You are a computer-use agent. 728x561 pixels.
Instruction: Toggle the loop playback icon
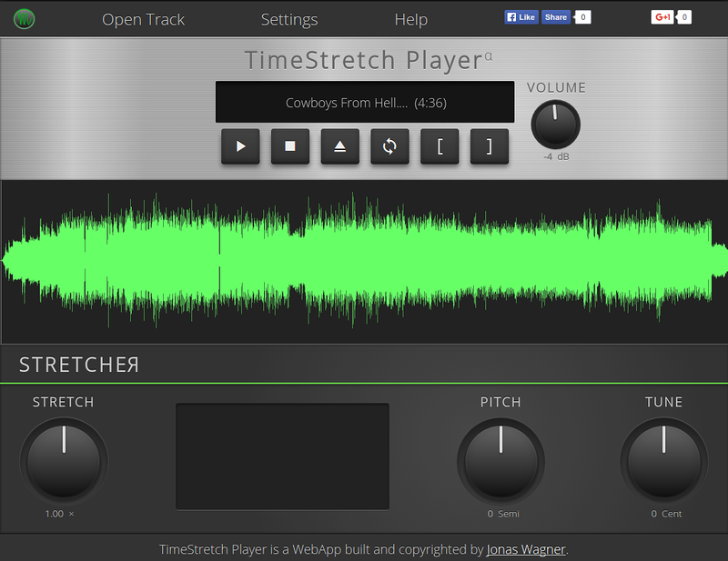point(389,146)
